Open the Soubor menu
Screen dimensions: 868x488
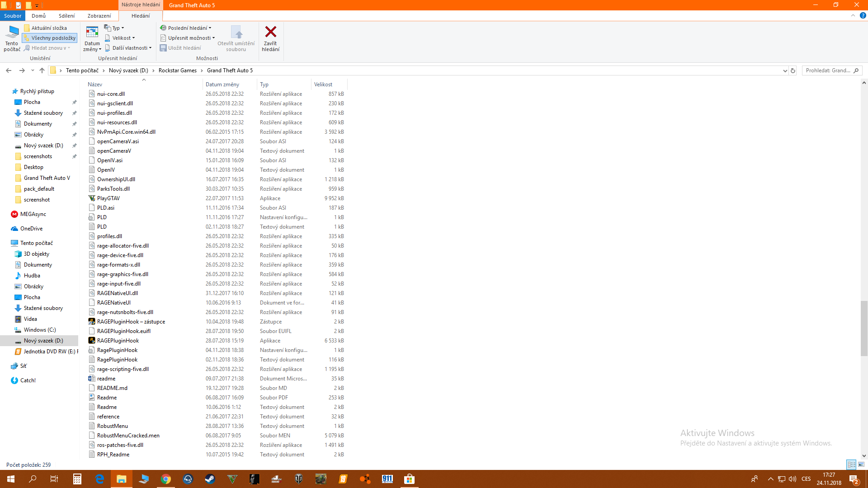point(13,16)
